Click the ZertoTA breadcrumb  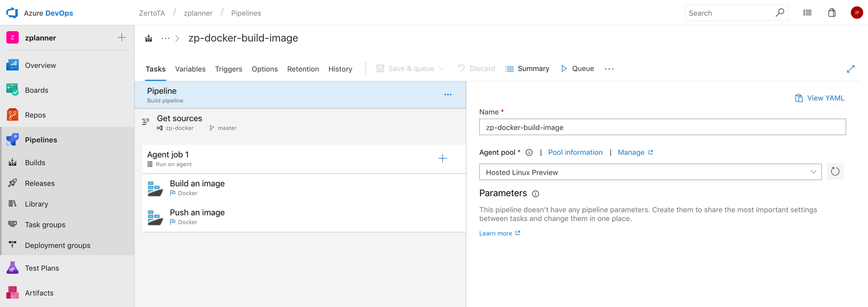pos(152,13)
